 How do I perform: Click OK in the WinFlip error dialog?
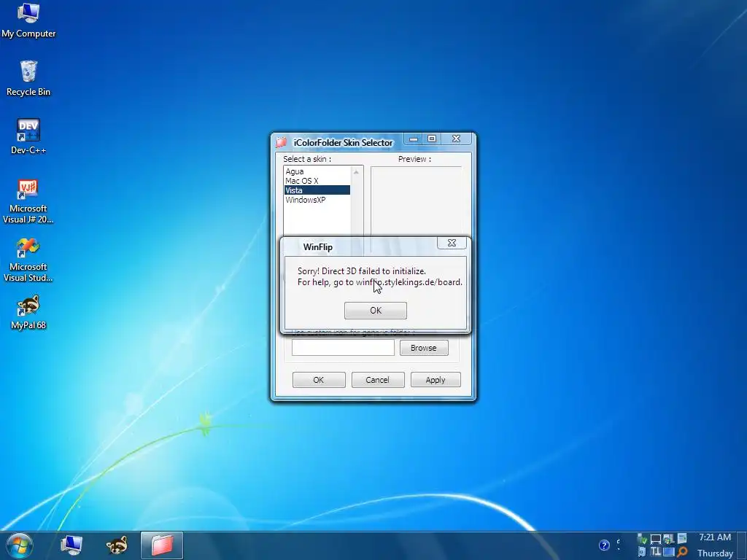point(376,311)
